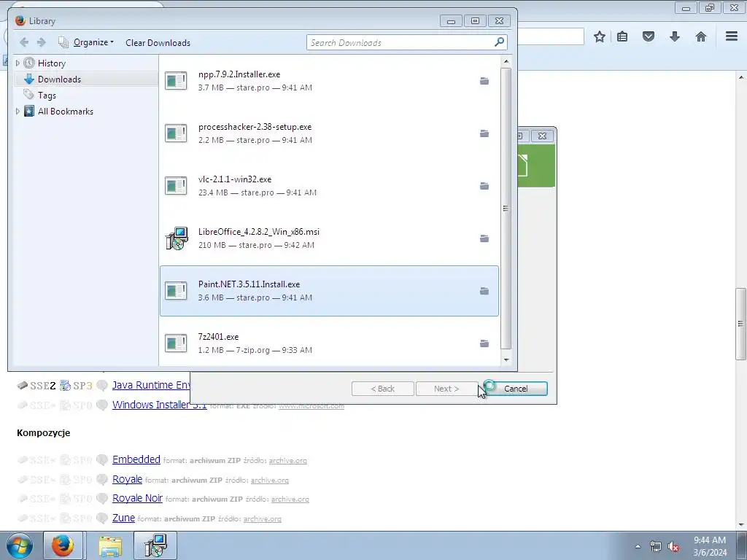Viewport: 747px width, 560px height.
Task: Click the installer icon on the taskbar
Action: (x=155, y=545)
